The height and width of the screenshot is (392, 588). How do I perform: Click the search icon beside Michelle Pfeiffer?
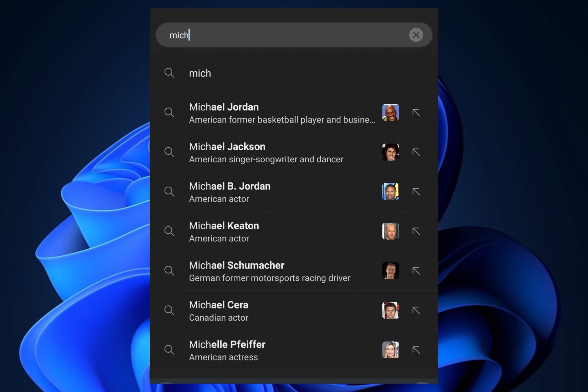tap(169, 350)
